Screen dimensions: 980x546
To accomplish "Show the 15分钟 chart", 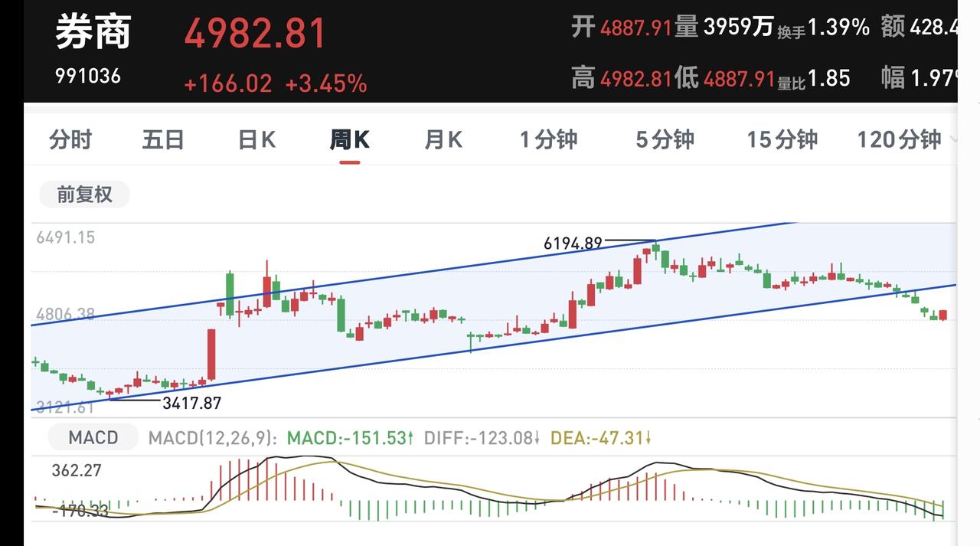I will pos(782,139).
